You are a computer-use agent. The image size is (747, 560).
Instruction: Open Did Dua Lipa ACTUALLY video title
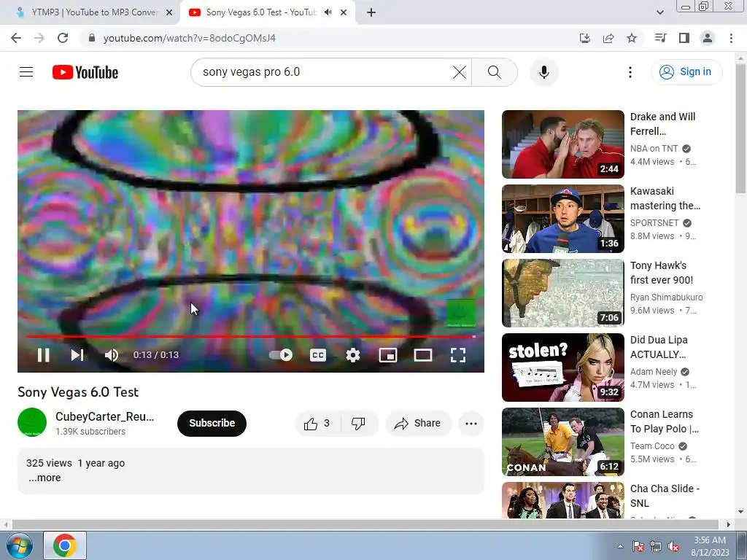(659, 347)
